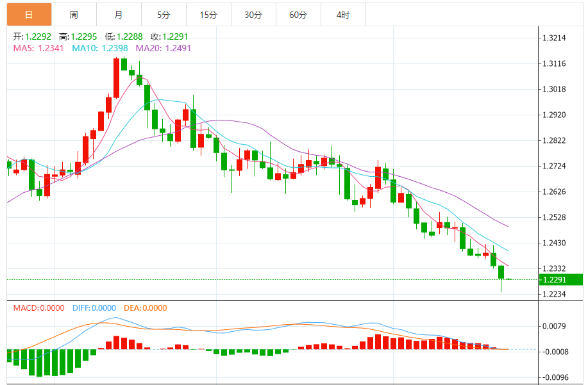Click the -0.0008 MACD axis label
This screenshot has height=385, width=588.
tap(555, 352)
